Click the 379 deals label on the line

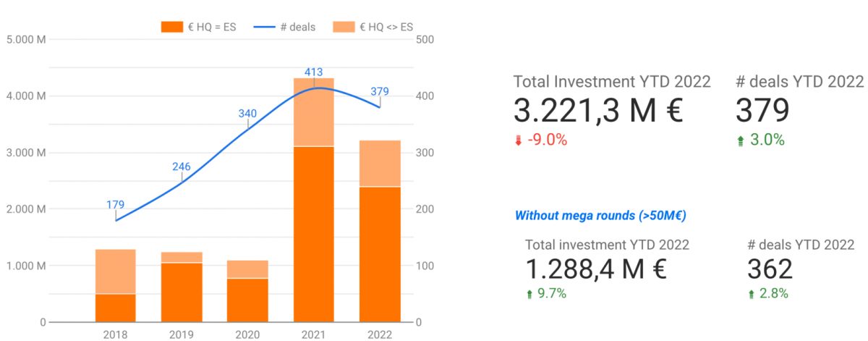pos(380,91)
